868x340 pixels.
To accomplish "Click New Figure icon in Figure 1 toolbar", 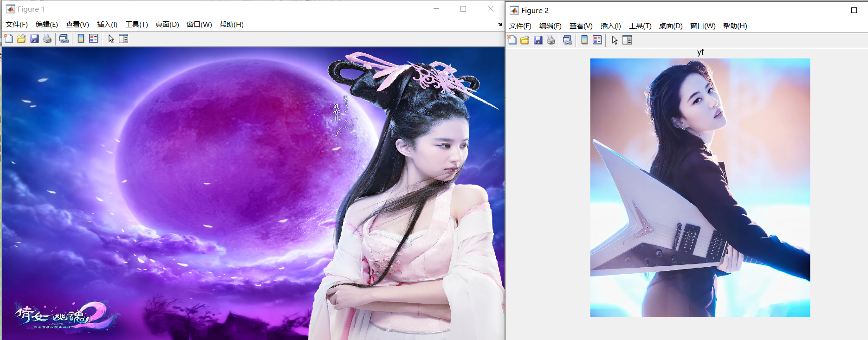I will pos(8,38).
